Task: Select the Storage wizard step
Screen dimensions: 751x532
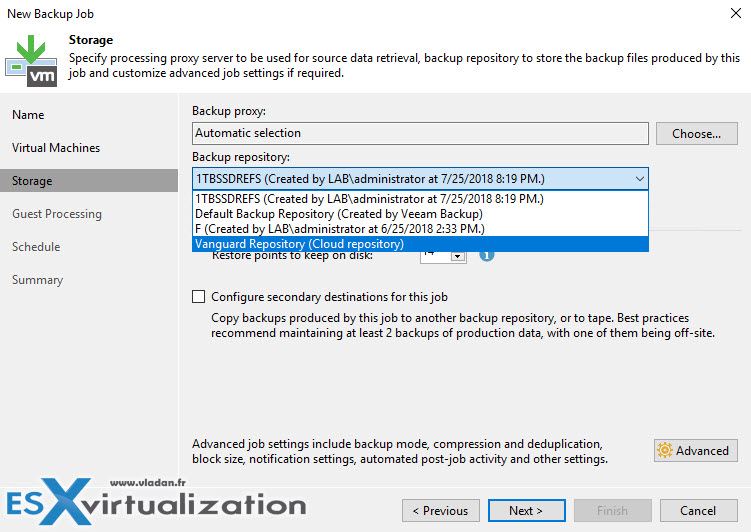Action: [89, 181]
